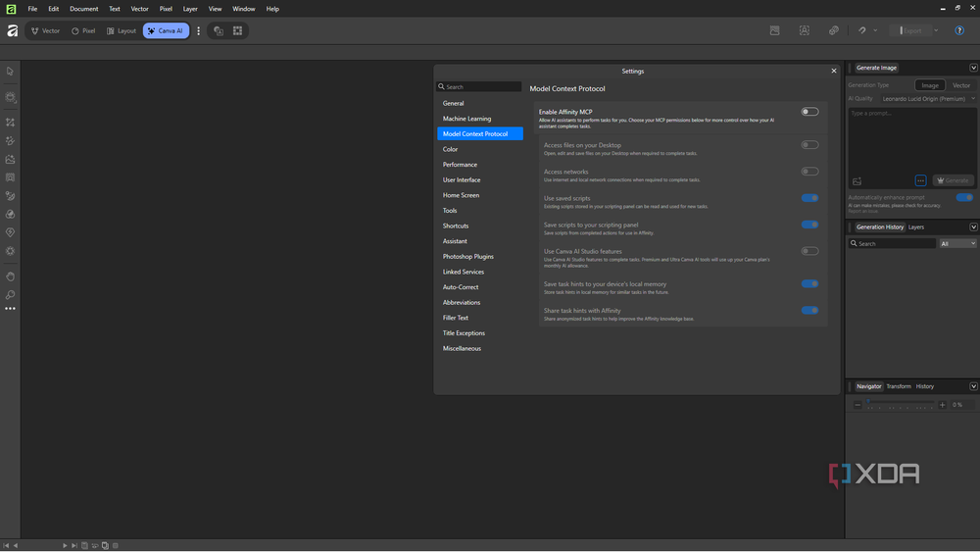Image resolution: width=980 pixels, height=552 pixels.
Task: Switch to the Layers tab
Action: tap(915, 226)
